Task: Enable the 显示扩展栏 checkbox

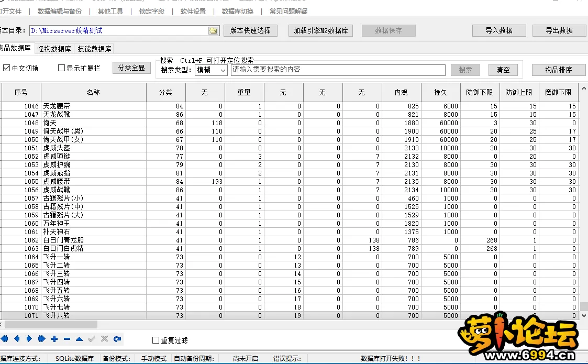Action: [x=61, y=68]
